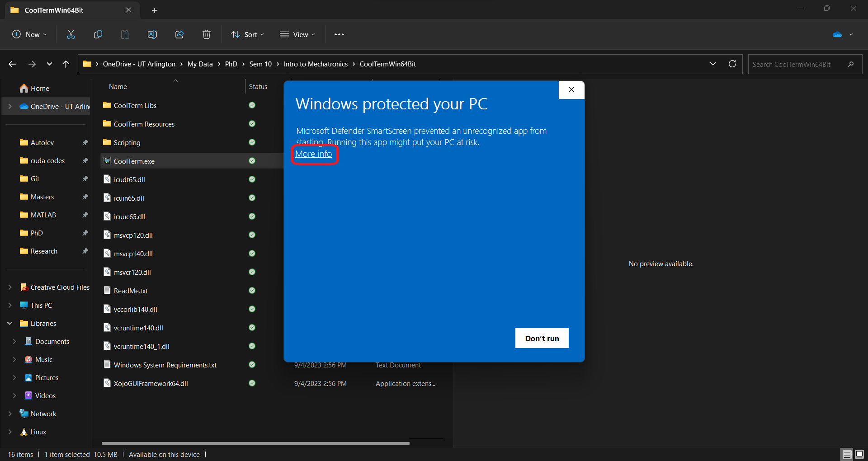Click the Search CoolTermWin64Bit field
This screenshot has height=461, width=868.
tap(798, 64)
